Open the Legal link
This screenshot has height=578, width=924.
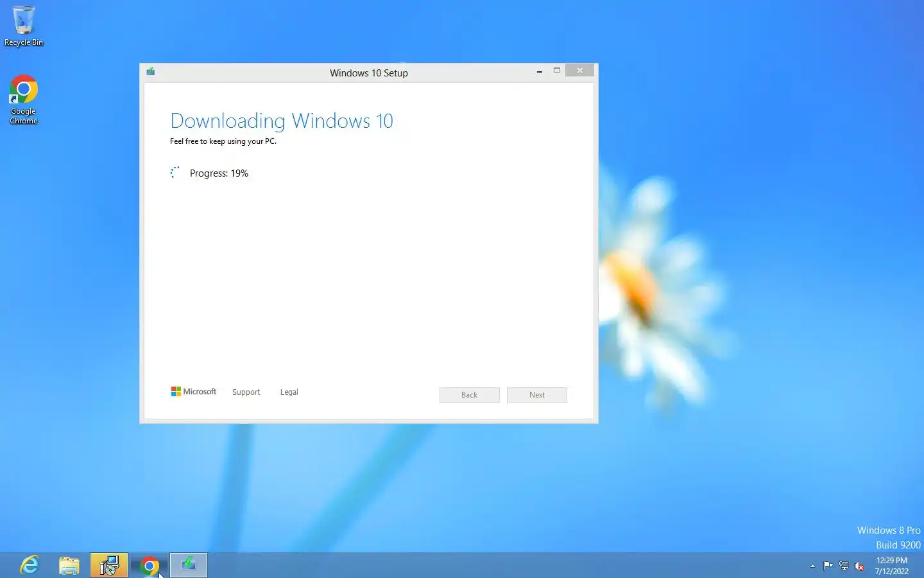click(x=289, y=392)
